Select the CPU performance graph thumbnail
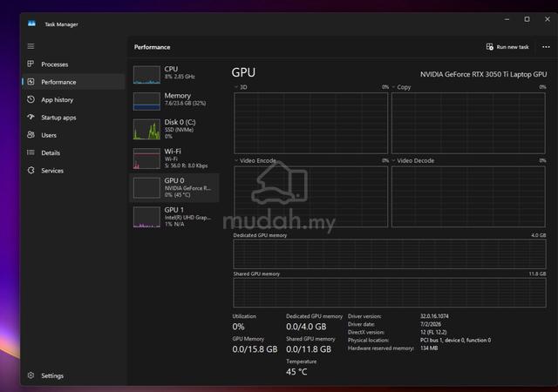The width and height of the screenshot is (558, 392). coord(146,74)
